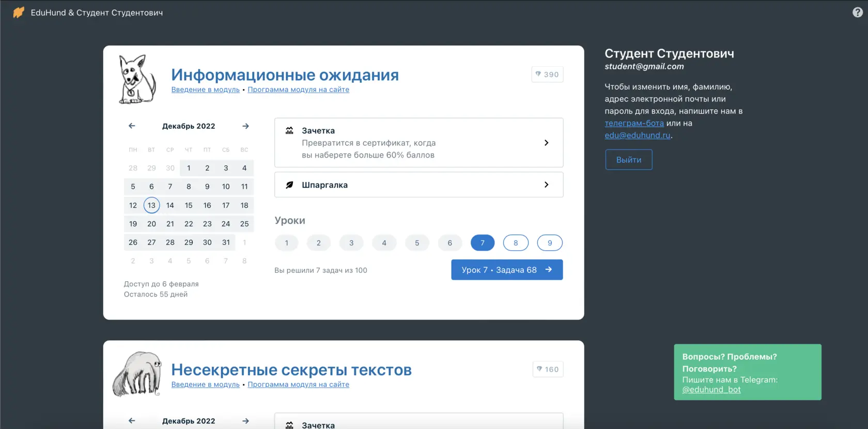
Task: Expand the Шпаргалка card chevron
Action: click(x=547, y=185)
